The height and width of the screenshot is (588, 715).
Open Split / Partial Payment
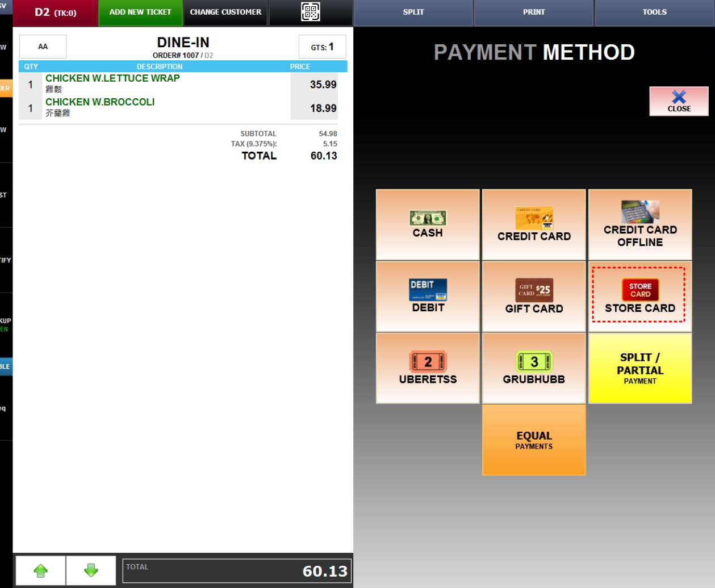(x=640, y=368)
